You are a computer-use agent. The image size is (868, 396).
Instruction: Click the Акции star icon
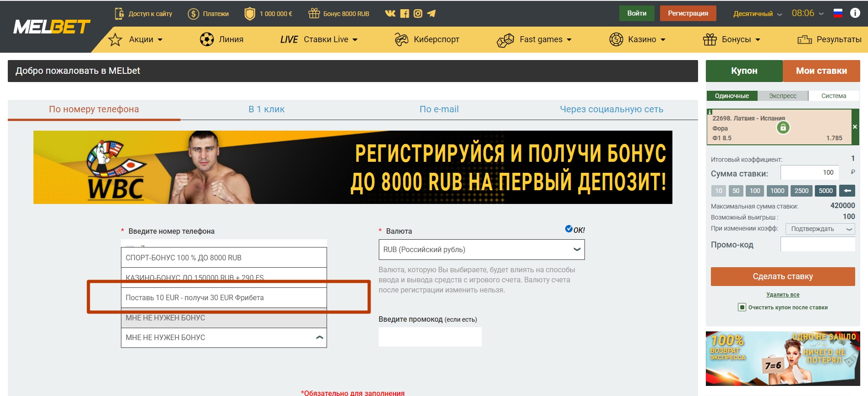tap(115, 40)
